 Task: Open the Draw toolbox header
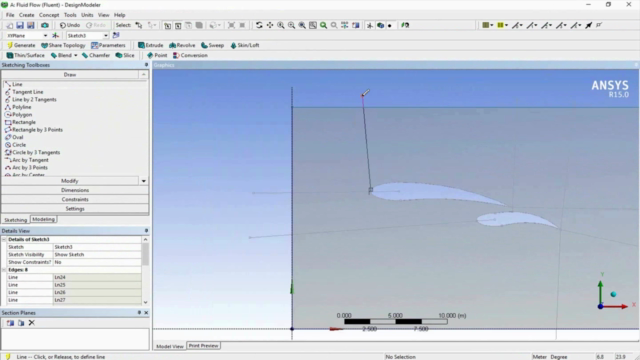pos(70,75)
